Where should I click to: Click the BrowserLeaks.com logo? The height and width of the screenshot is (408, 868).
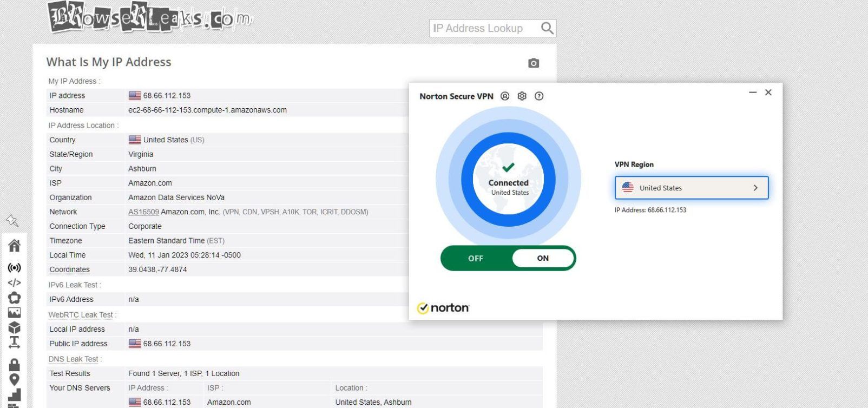point(150,17)
